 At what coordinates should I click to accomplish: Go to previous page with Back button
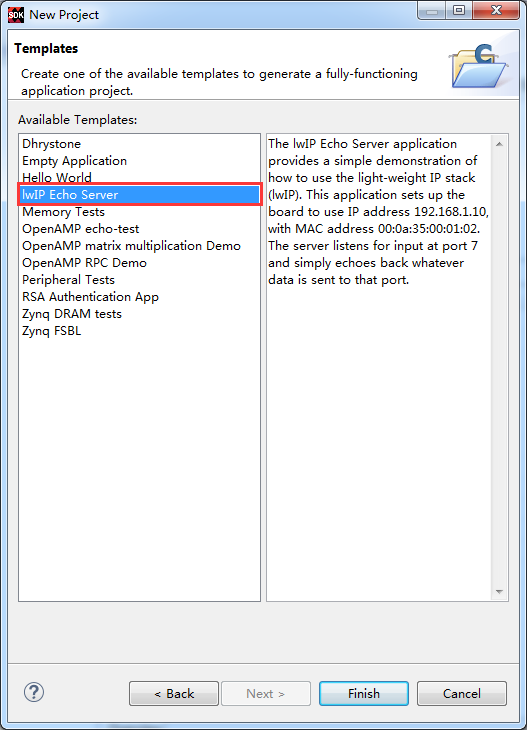point(174,694)
